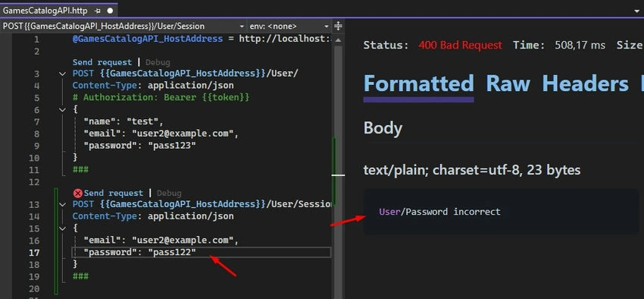Screen dimensions: 644x299
Task: Click the POST keyword on line 3
Action: pyautogui.click(x=83, y=74)
